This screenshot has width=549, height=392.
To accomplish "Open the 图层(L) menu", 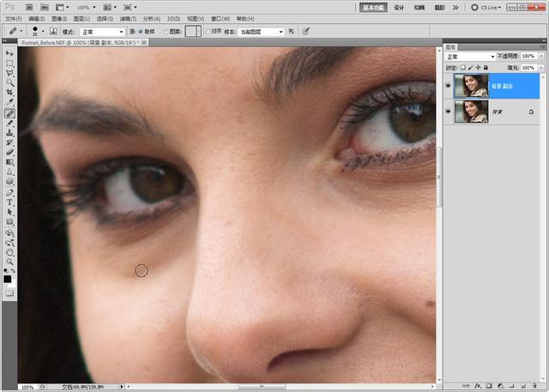I will coord(81,19).
